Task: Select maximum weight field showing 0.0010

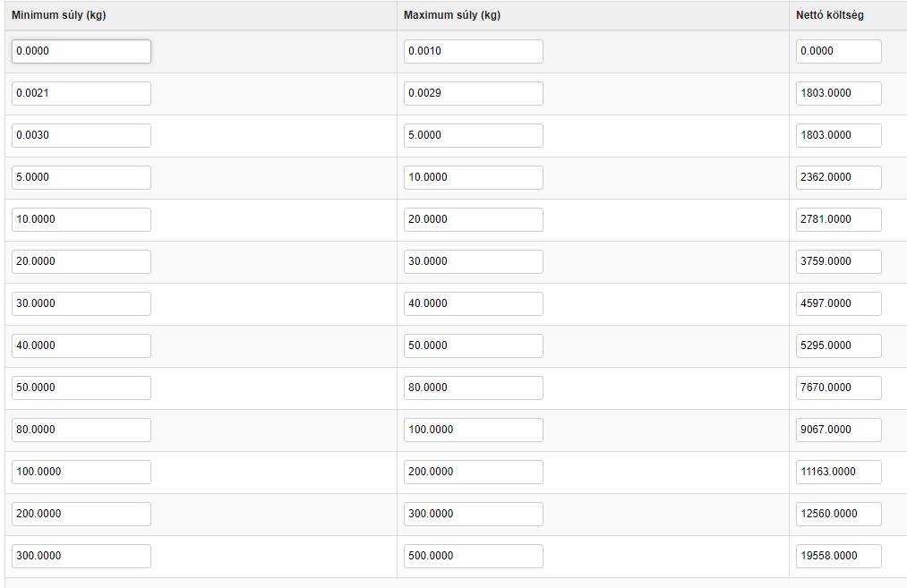Action: coord(473,51)
